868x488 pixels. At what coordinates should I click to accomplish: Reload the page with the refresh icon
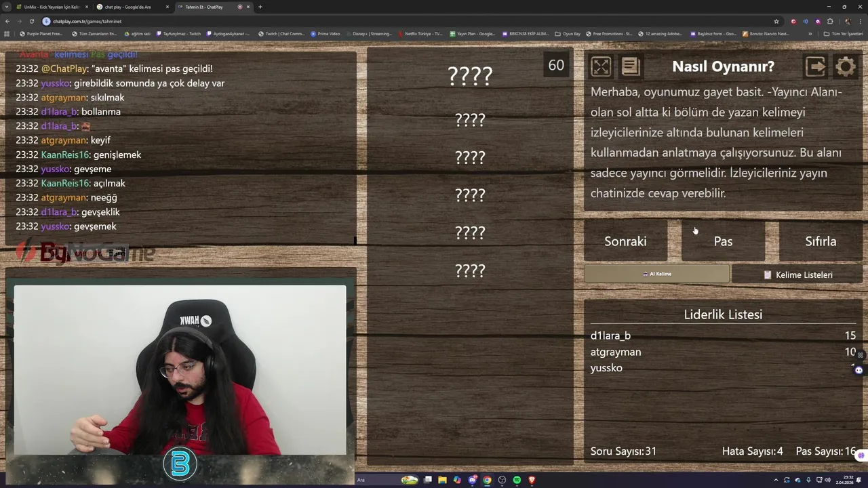pyautogui.click(x=31, y=21)
